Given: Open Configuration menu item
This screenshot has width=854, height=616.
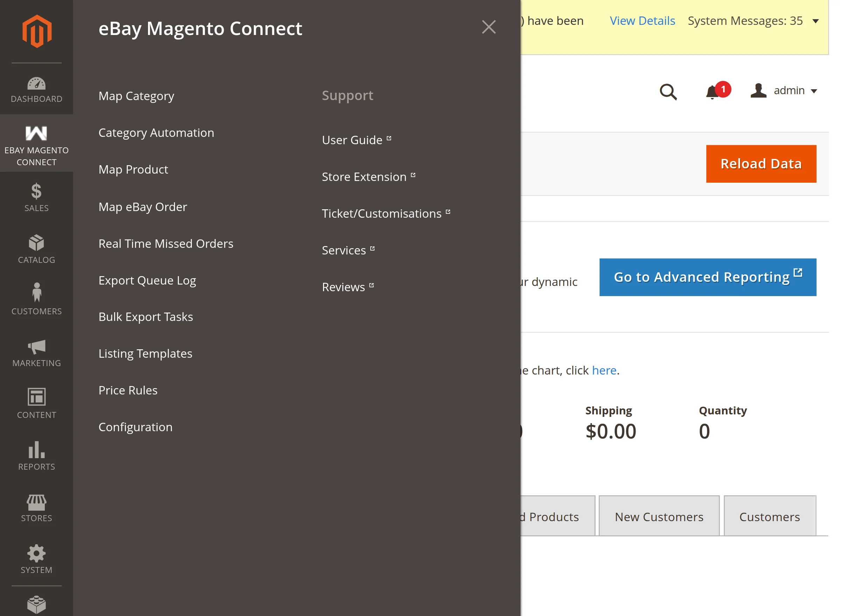Looking at the screenshot, I should pyautogui.click(x=135, y=427).
